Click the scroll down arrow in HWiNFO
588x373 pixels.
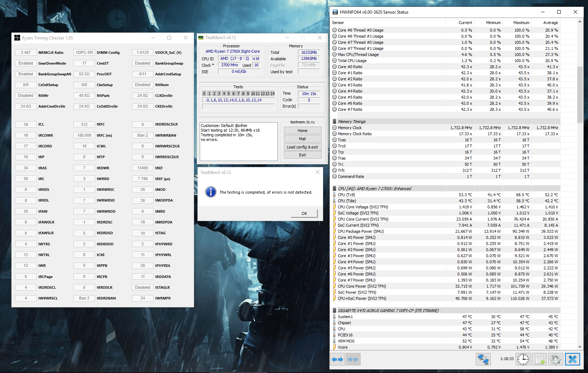tap(580, 347)
